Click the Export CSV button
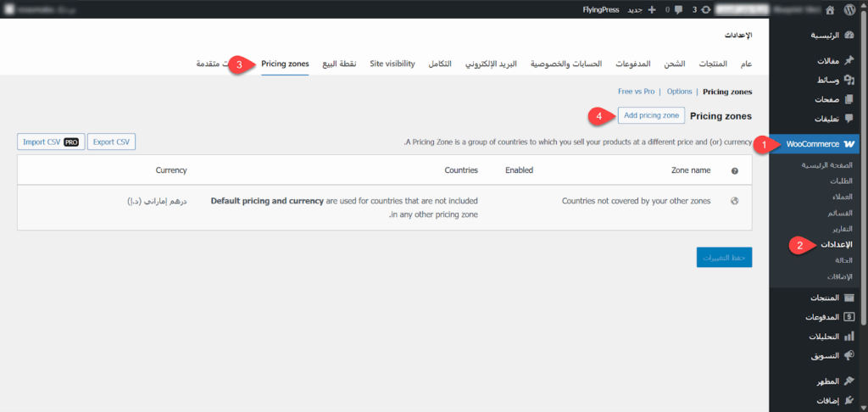Image resolution: width=868 pixels, height=412 pixels. (x=112, y=142)
